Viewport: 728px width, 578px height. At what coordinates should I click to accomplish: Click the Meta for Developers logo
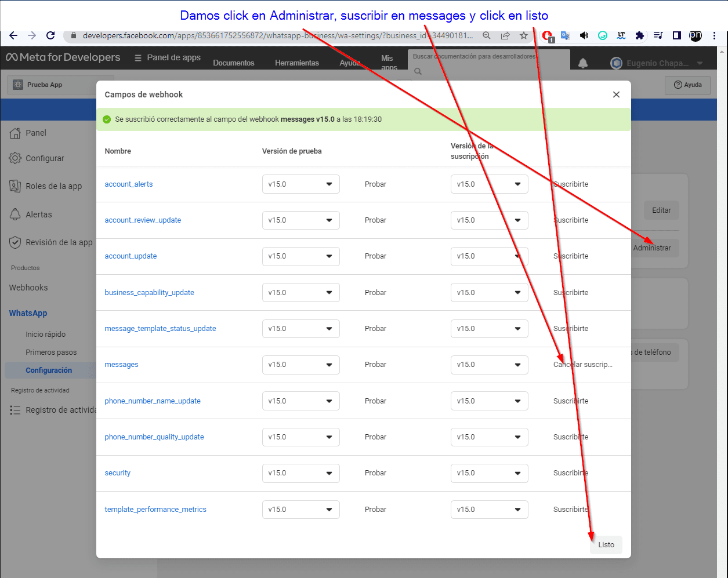click(63, 57)
